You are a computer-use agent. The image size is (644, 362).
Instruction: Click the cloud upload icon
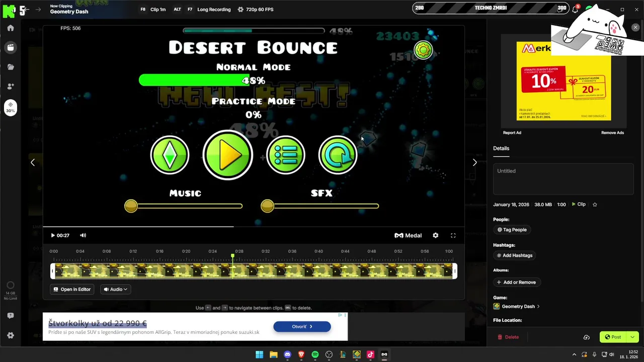point(587,337)
